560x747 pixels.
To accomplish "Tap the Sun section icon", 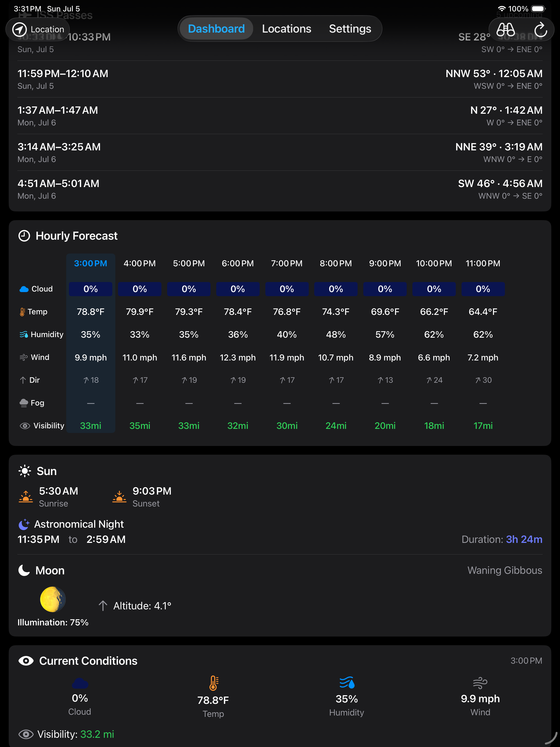I will (x=25, y=471).
